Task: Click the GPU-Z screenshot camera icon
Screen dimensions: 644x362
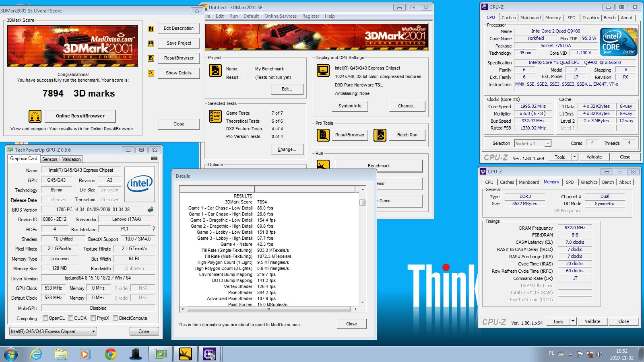Action: (154, 158)
